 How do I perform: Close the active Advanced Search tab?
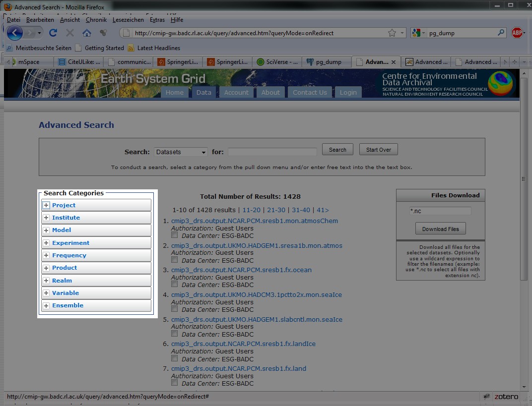click(394, 62)
